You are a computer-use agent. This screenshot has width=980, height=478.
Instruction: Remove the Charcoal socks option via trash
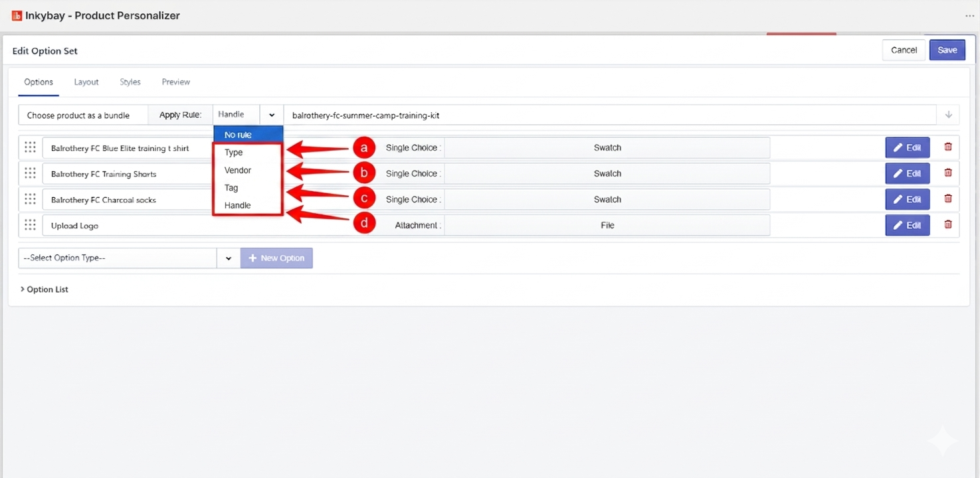pyautogui.click(x=948, y=199)
